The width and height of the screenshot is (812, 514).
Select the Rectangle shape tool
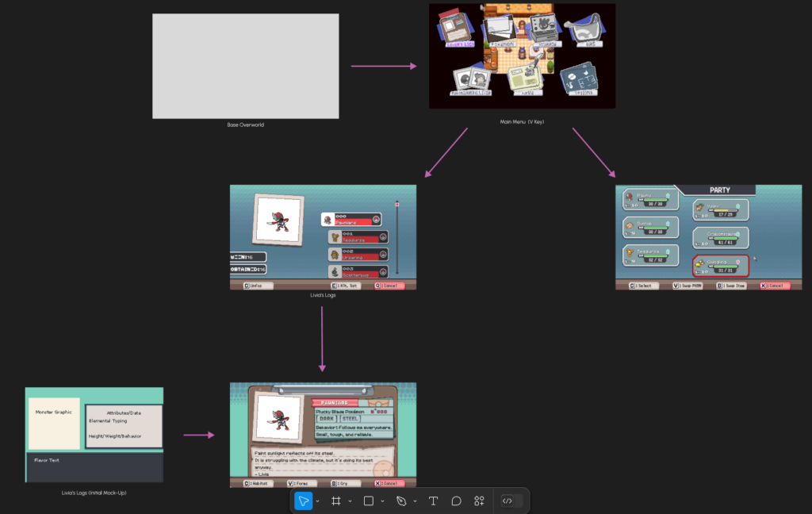click(x=368, y=501)
